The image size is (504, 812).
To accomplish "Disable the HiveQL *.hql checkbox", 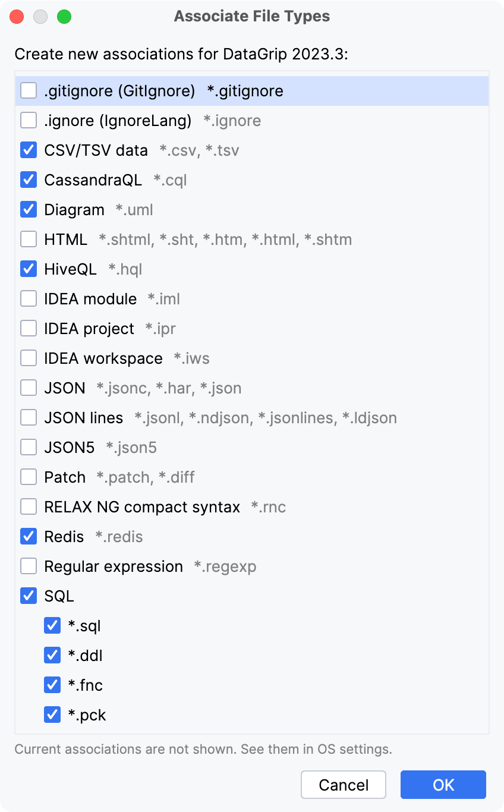I will (28, 269).
